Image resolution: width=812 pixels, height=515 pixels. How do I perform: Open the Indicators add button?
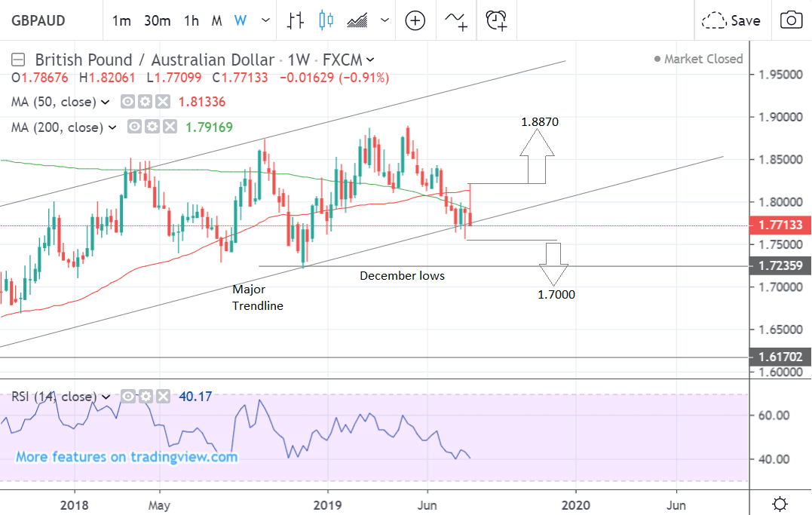tap(456, 20)
